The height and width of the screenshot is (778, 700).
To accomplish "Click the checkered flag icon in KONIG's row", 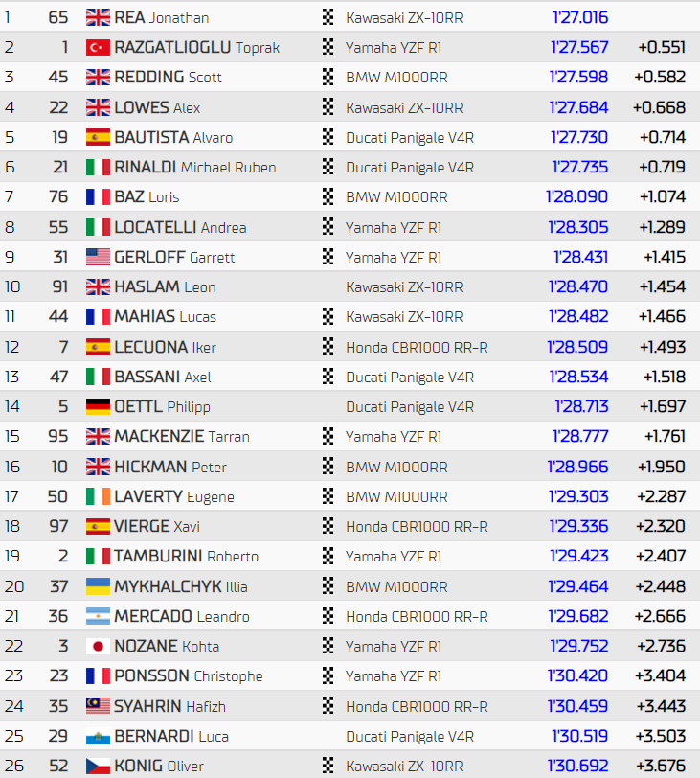I will (x=327, y=766).
